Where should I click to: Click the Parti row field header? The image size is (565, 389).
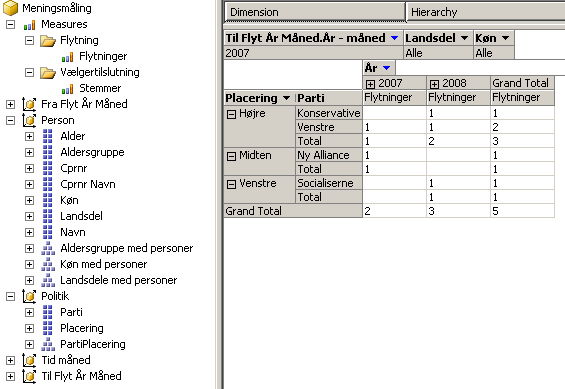[x=329, y=98]
